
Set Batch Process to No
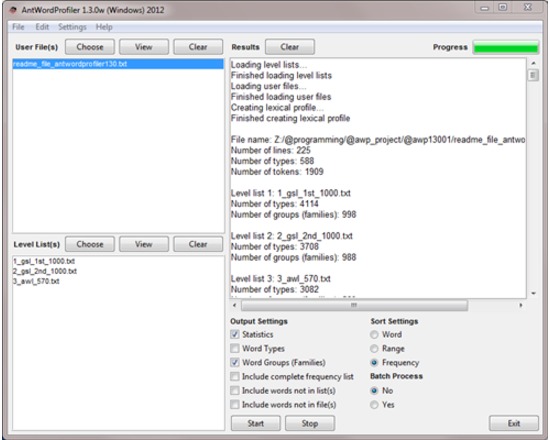tap(374, 391)
